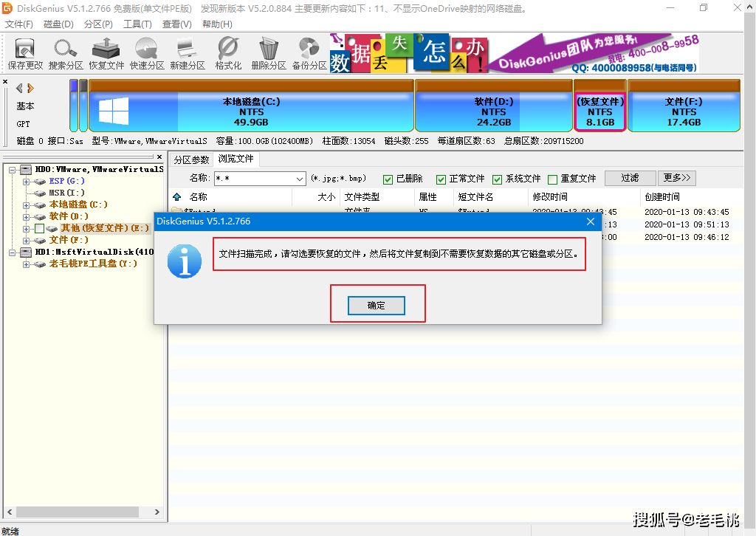The width and height of the screenshot is (756, 536).
Task: Go to previous disk with left arrow
Action: [x=19, y=88]
